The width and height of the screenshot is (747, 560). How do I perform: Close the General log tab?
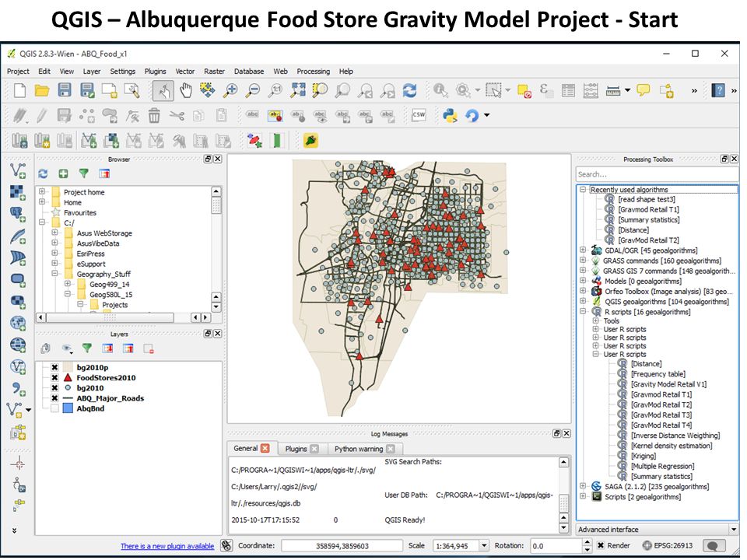tap(265, 448)
